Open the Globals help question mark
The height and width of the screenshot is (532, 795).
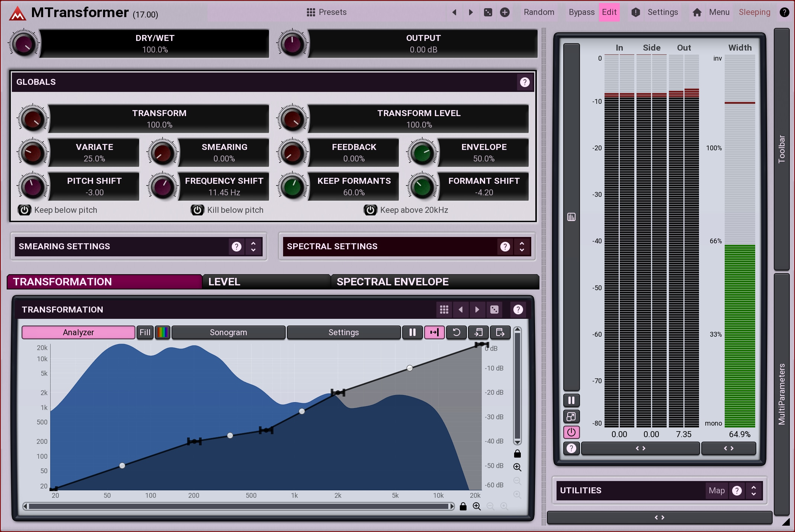(x=525, y=82)
